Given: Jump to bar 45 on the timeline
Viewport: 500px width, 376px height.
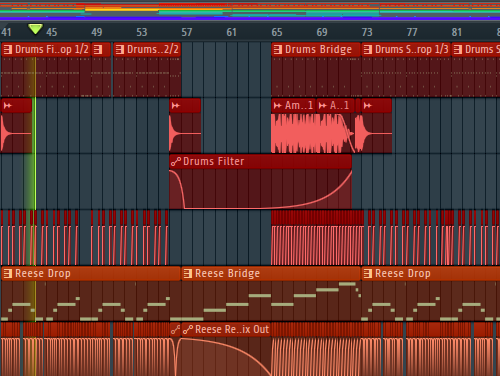Looking at the screenshot, I should click(52, 32).
